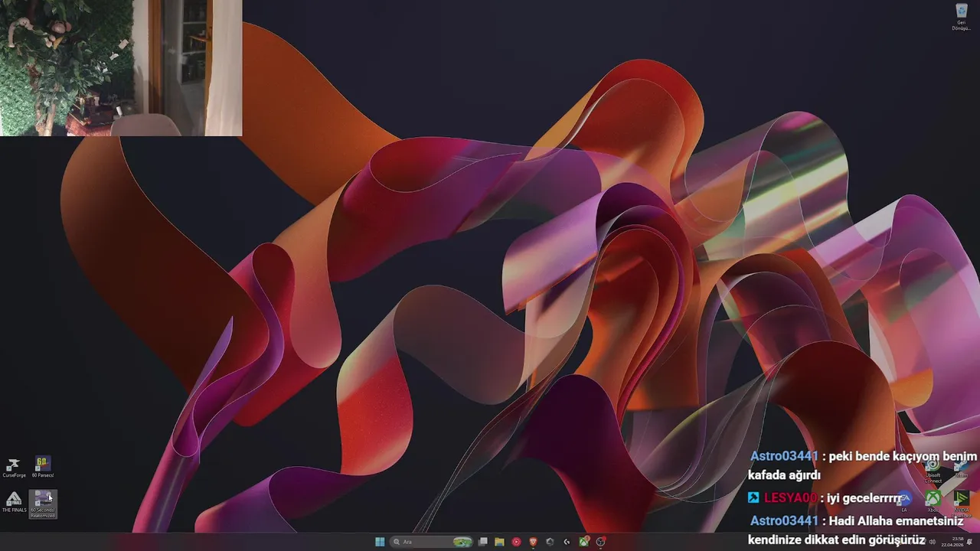Open File Explorer from the taskbar

point(499,542)
